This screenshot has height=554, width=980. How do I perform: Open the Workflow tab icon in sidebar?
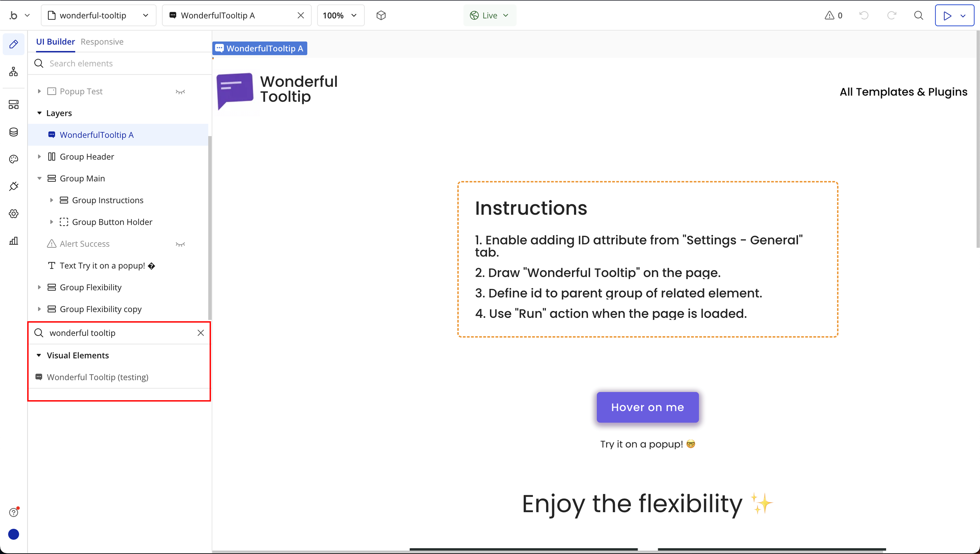coord(14,71)
